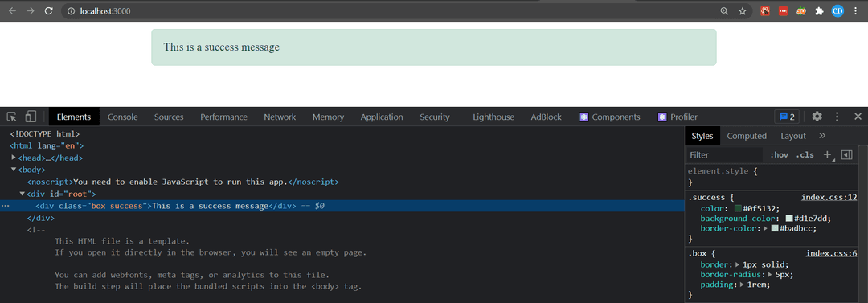Screen dimensions: 868x303
Task: Open the Extensions puzzle piece menu
Action: (x=819, y=11)
